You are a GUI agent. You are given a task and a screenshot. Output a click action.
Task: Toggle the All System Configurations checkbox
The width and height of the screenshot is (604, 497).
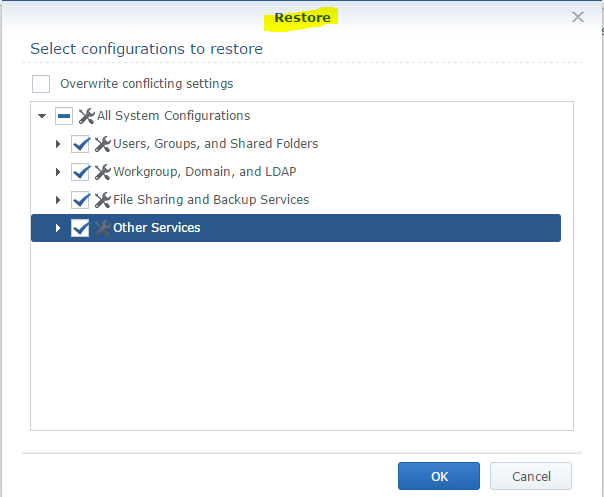[64, 116]
